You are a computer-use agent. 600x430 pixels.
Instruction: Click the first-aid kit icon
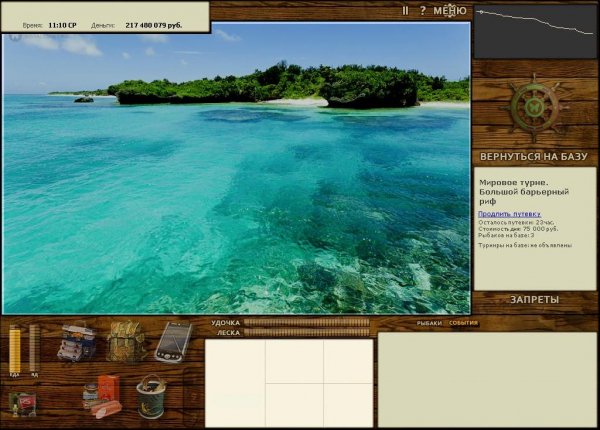(22, 402)
